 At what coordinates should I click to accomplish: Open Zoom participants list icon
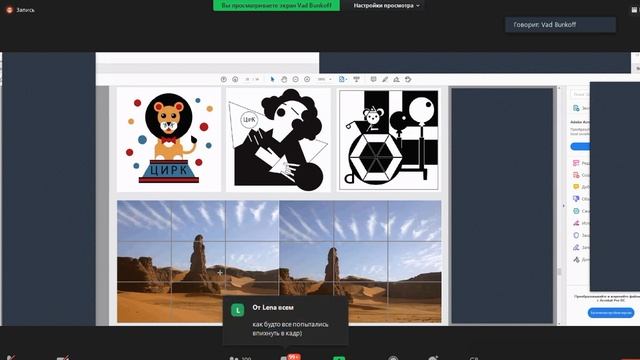coord(234,358)
